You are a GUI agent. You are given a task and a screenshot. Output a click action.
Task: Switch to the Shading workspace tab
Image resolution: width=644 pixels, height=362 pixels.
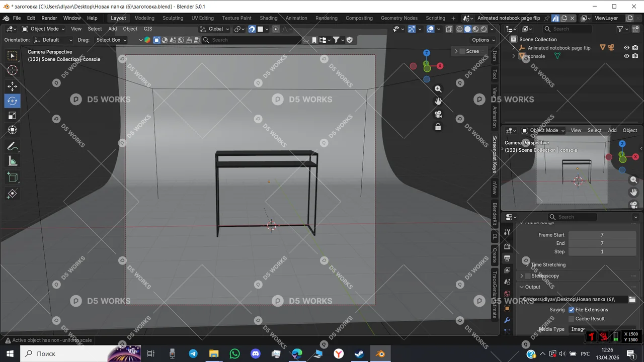pyautogui.click(x=268, y=18)
